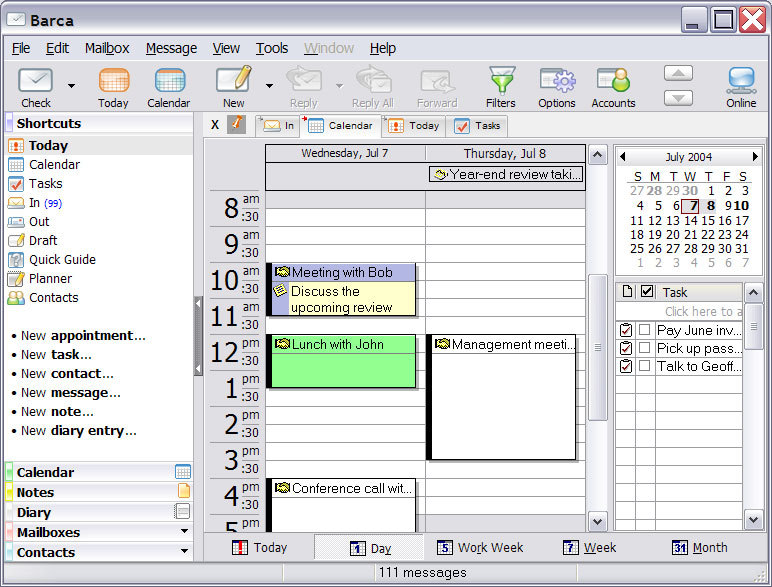Screen dimensions: 772x587
Task: Click the clipboard icon for Talk to Geoff...
Action: coord(626,366)
